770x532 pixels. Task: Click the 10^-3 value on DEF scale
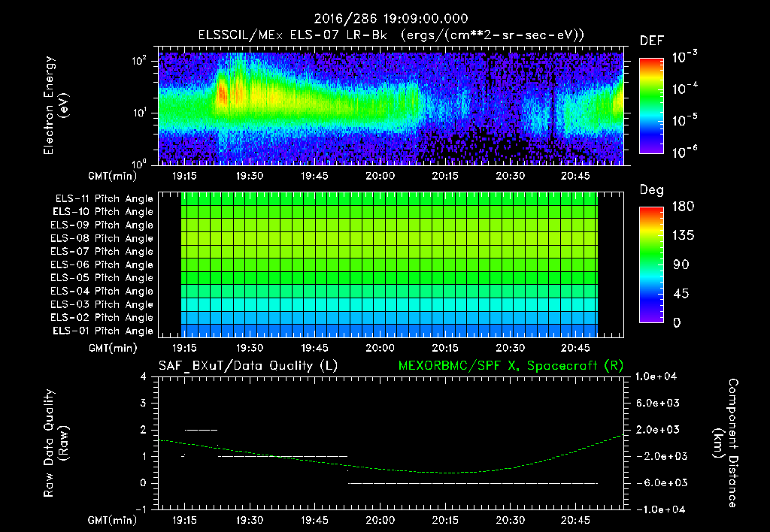pyautogui.click(x=684, y=57)
